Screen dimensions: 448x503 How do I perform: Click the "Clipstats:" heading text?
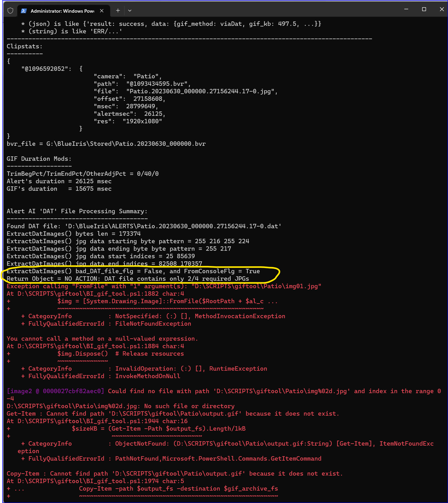coord(25,46)
